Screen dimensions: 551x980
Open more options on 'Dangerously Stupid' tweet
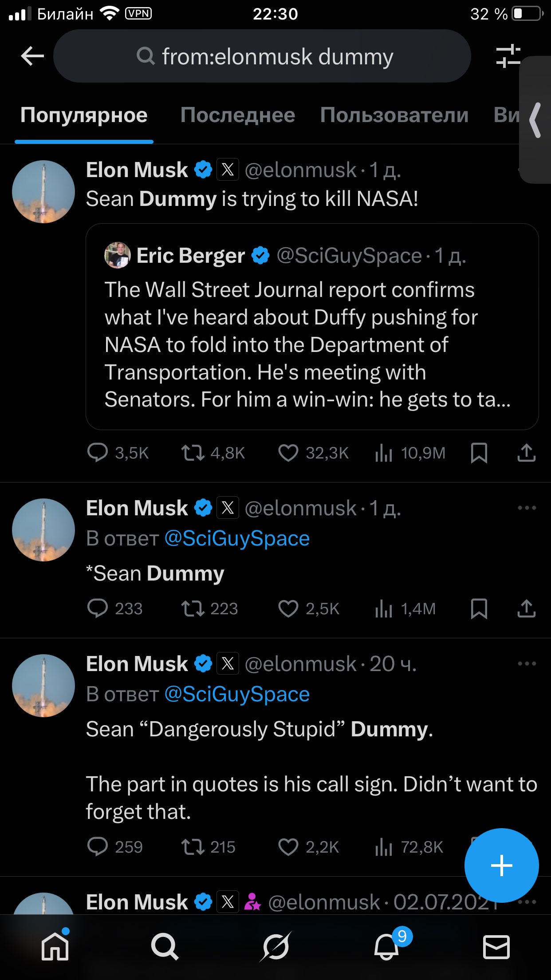[527, 664]
